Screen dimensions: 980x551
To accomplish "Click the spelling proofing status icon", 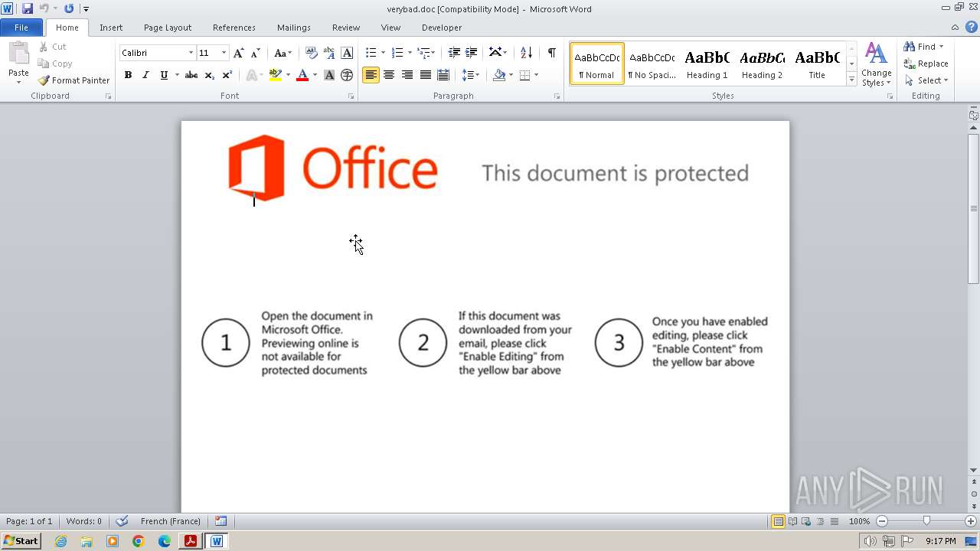I will (x=122, y=521).
